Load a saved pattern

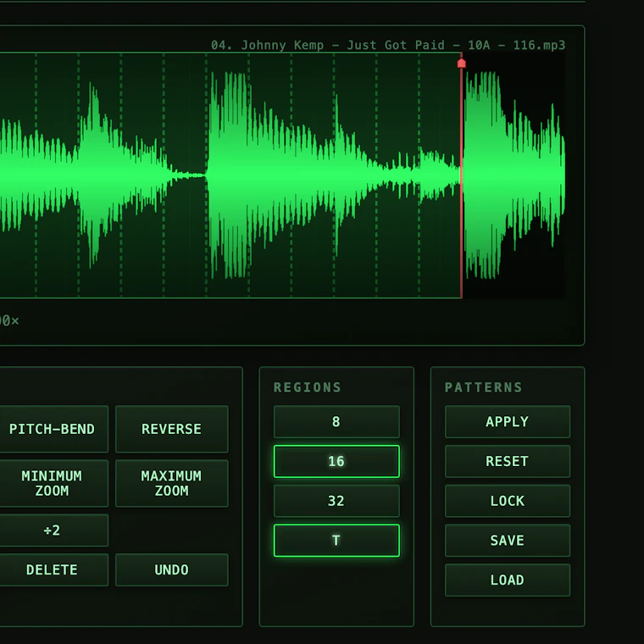pos(508,580)
